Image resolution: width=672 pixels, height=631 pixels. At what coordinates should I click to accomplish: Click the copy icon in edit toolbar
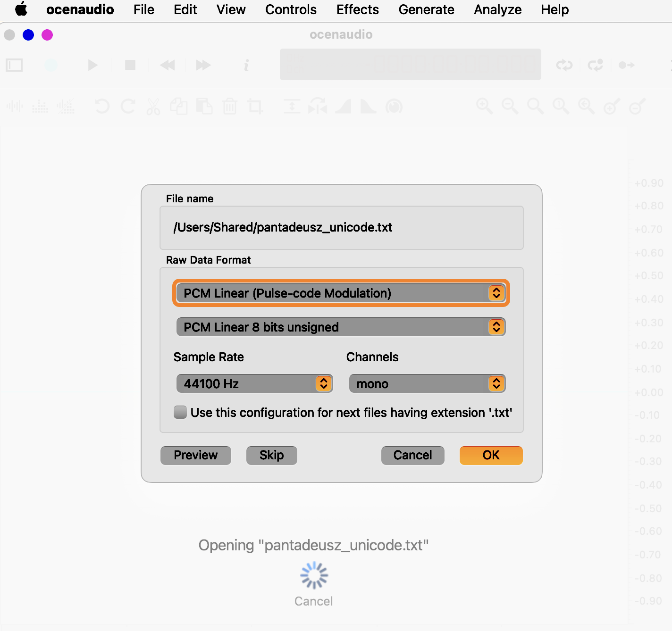(179, 107)
